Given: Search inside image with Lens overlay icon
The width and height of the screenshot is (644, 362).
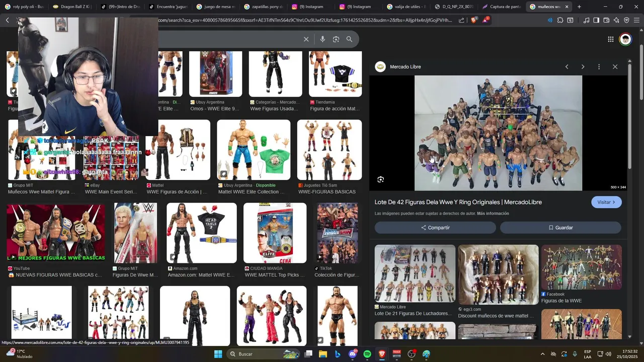Looking at the screenshot, I should 380,179.
